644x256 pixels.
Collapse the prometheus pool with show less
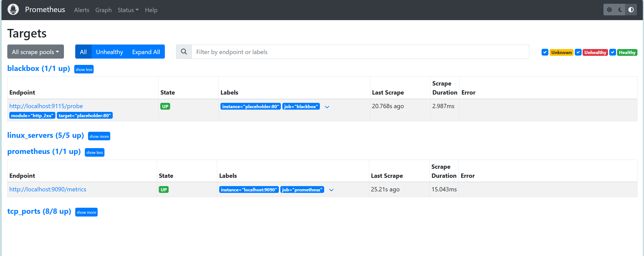[x=95, y=152]
